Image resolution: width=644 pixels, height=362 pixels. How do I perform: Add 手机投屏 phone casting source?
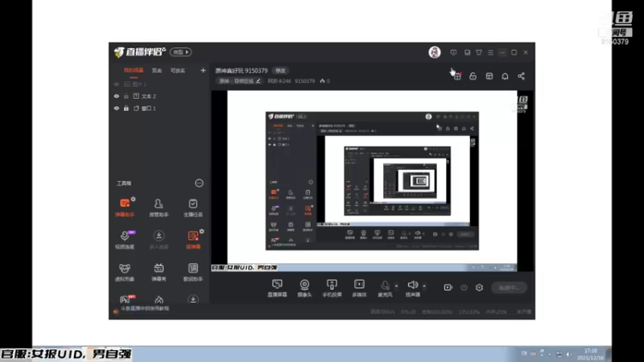(332, 288)
